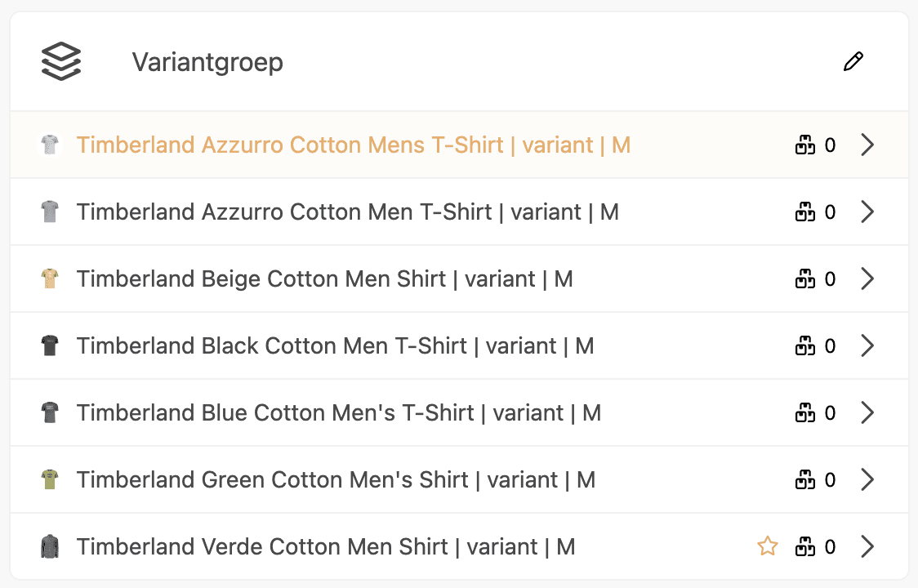Click the beige shirt thumbnail

pyautogui.click(x=50, y=279)
